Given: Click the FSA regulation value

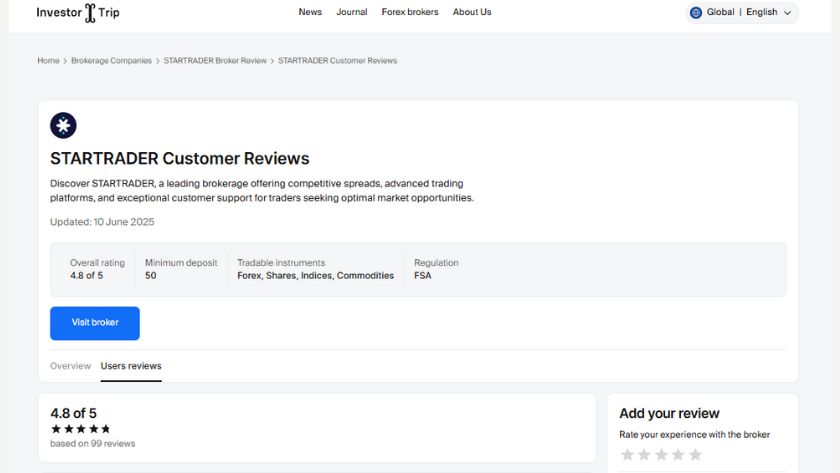Looking at the screenshot, I should (423, 275).
